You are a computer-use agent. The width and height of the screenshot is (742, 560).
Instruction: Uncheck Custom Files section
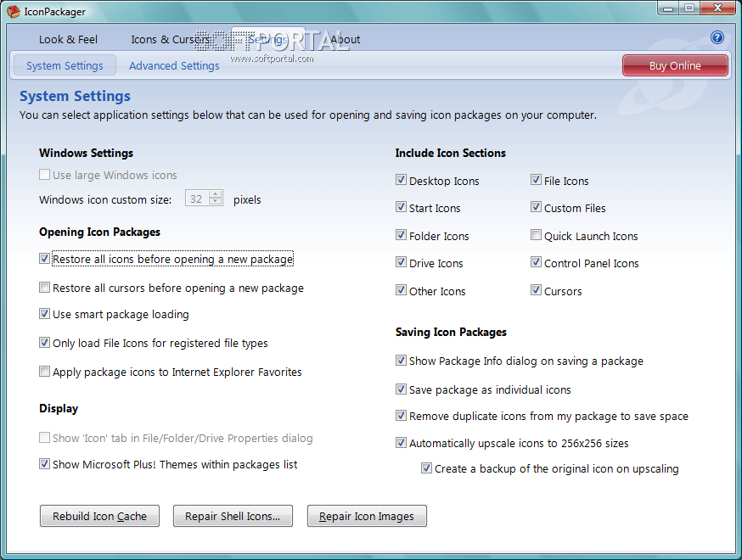click(536, 207)
